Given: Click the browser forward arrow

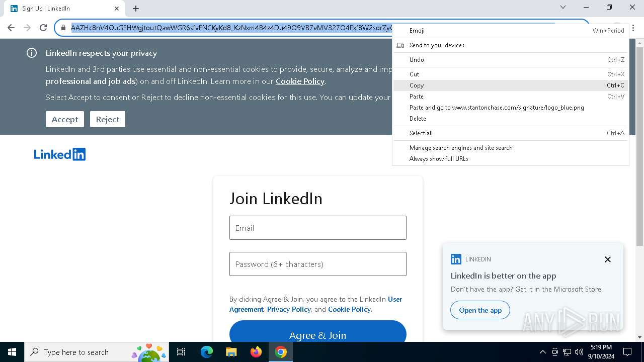Looking at the screenshot, I should [x=27, y=28].
